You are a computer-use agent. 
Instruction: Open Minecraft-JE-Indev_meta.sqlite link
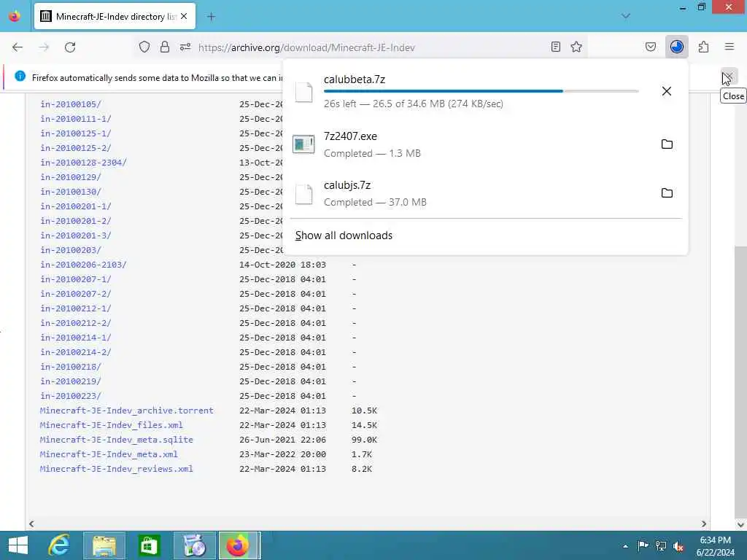[117, 440]
